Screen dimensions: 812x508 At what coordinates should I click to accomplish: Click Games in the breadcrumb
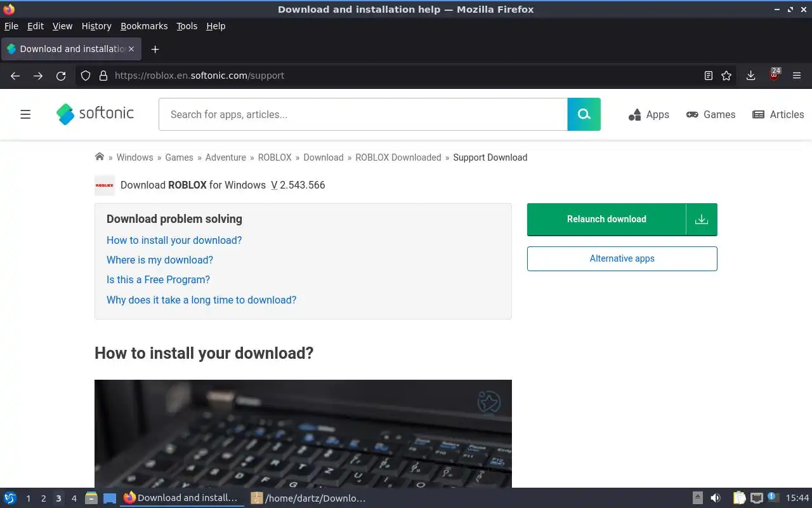coord(179,157)
